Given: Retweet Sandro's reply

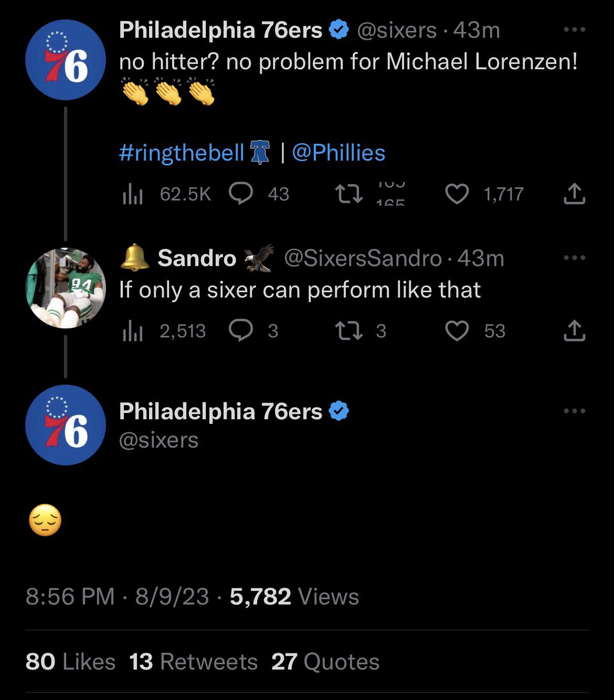Looking at the screenshot, I should pos(349,331).
